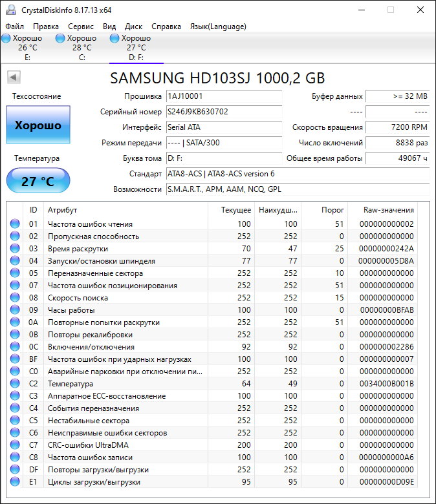Open the Правка menu

[46, 26]
